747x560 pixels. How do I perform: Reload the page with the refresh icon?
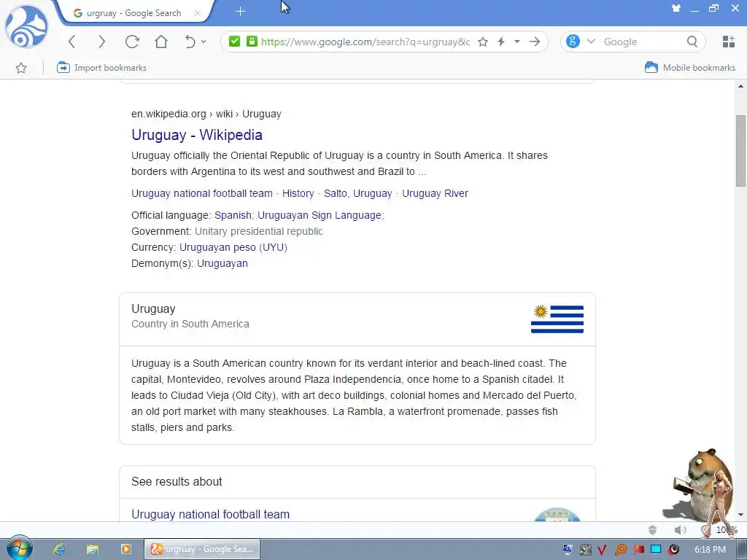tap(132, 42)
